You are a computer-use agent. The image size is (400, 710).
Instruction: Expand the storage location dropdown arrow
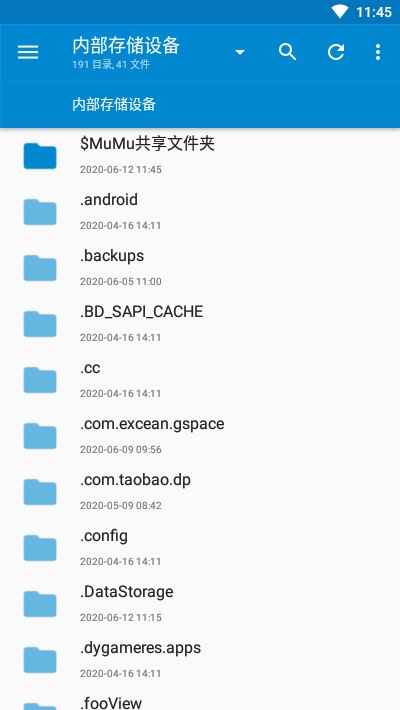(x=240, y=53)
